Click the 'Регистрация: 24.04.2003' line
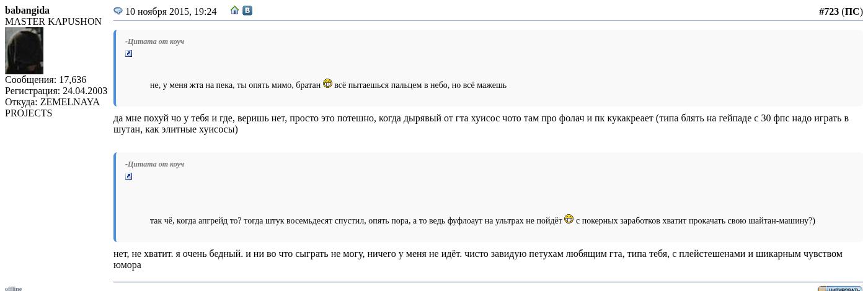Image resolution: width=868 pixels, height=291 pixels. pyautogui.click(x=56, y=91)
